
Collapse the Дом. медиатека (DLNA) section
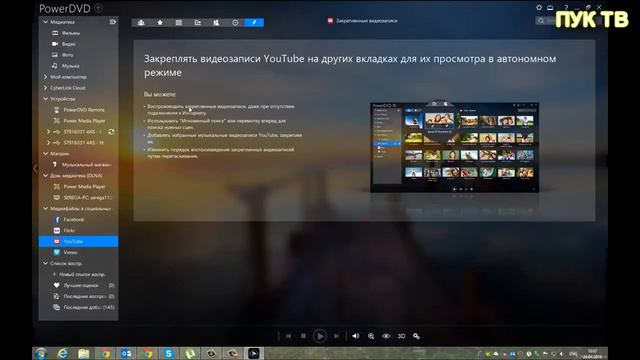tap(45, 176)
